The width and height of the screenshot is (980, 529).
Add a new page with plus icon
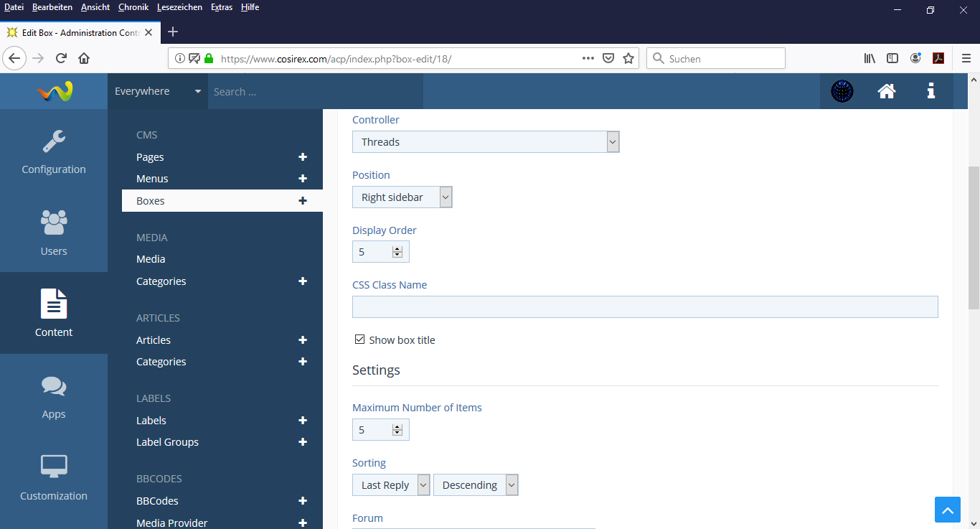point(303,157)
